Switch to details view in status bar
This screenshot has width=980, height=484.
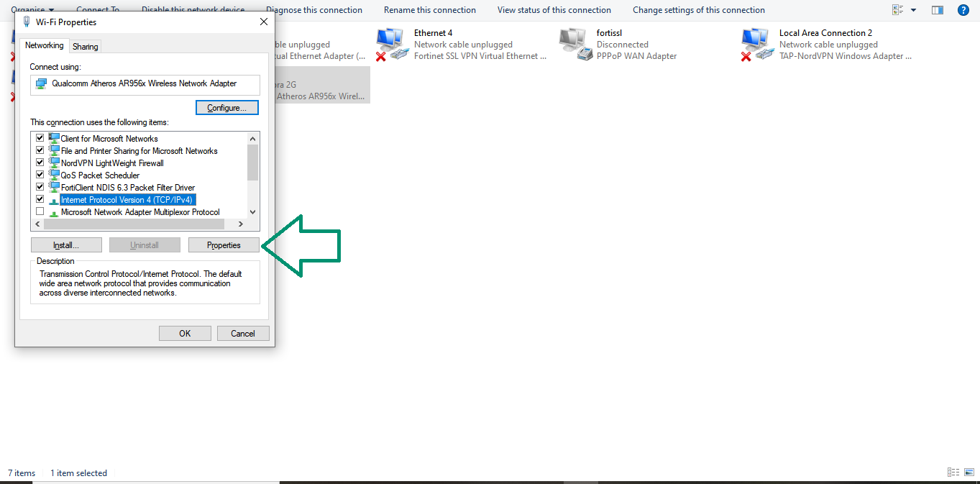(x=953, y=472)
